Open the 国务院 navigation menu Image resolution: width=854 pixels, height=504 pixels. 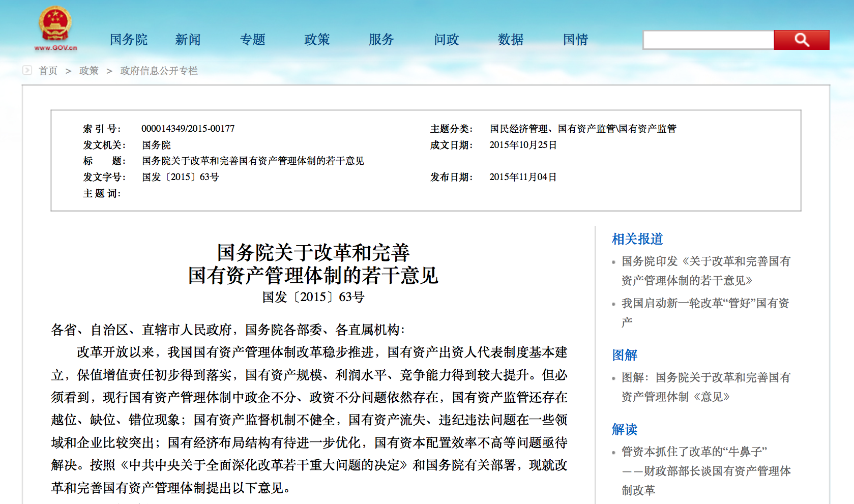[x=129, y=40]
